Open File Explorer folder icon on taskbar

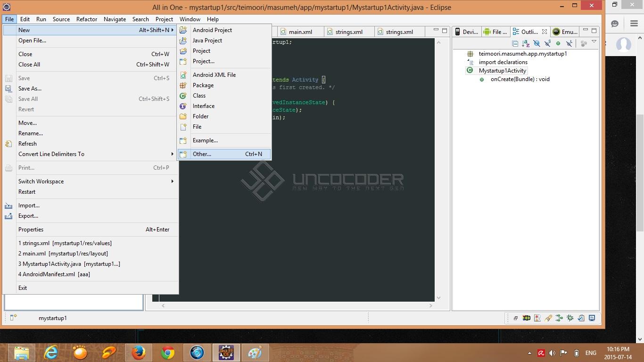(22, 353)
